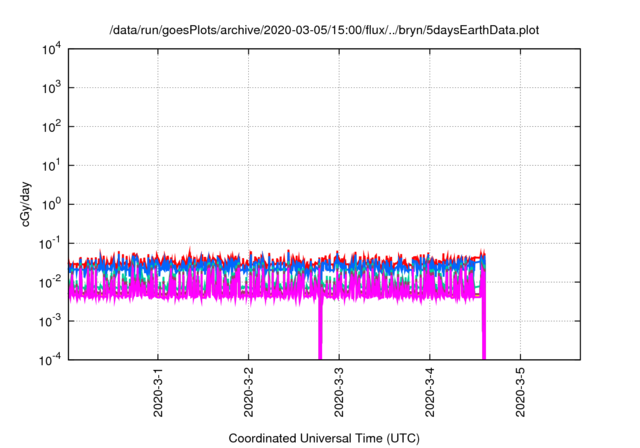Click the 10^-1 y-axis tick label
Screen dimensions: 640x448
point(50,244)
